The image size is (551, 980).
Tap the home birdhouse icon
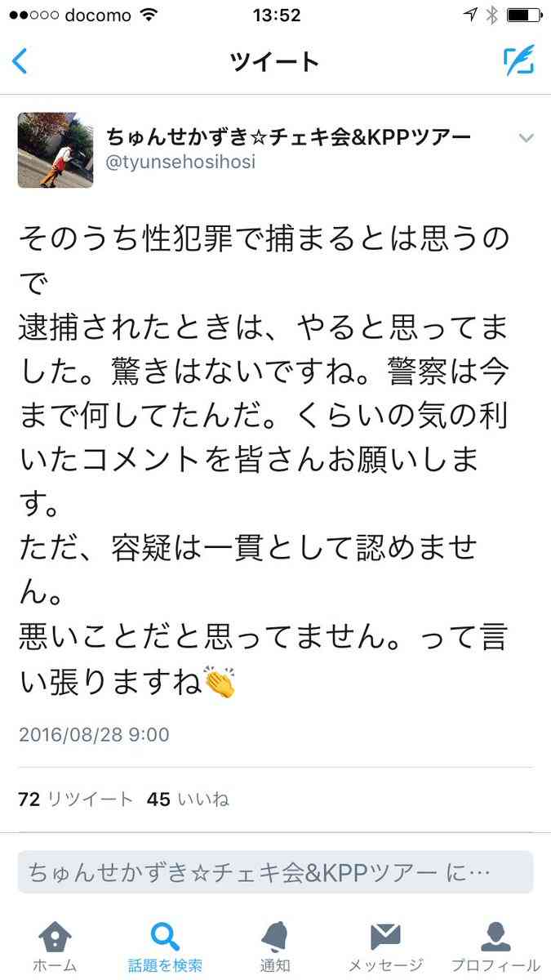[55, 936]
